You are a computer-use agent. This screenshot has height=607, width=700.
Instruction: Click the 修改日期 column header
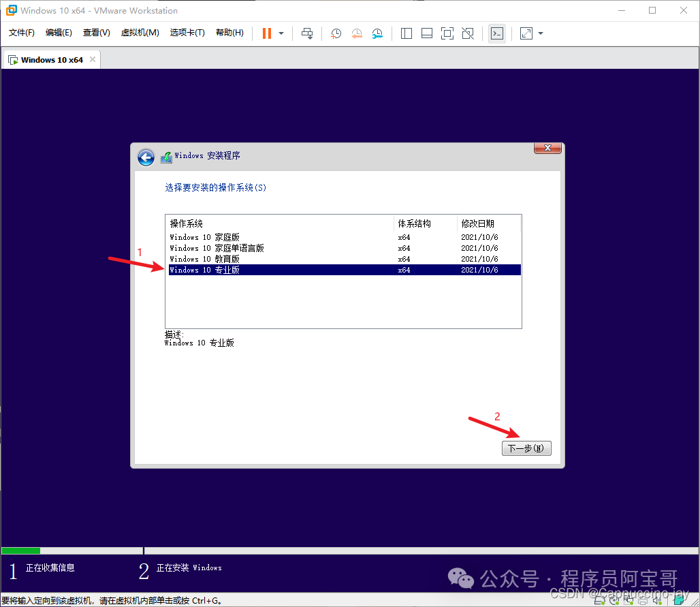(489, 223)
